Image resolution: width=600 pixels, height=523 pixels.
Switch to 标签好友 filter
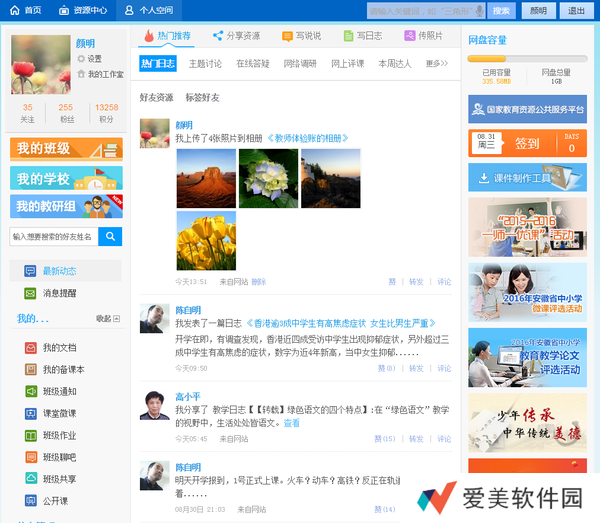[202, 98]
